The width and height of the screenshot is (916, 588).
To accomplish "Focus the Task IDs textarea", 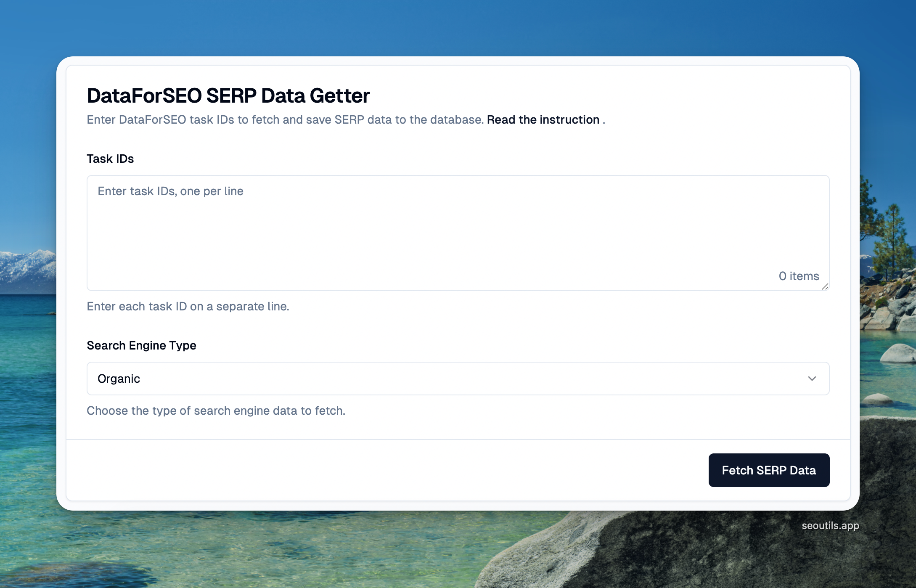I will pyautogui.click(x=458, y=233).
